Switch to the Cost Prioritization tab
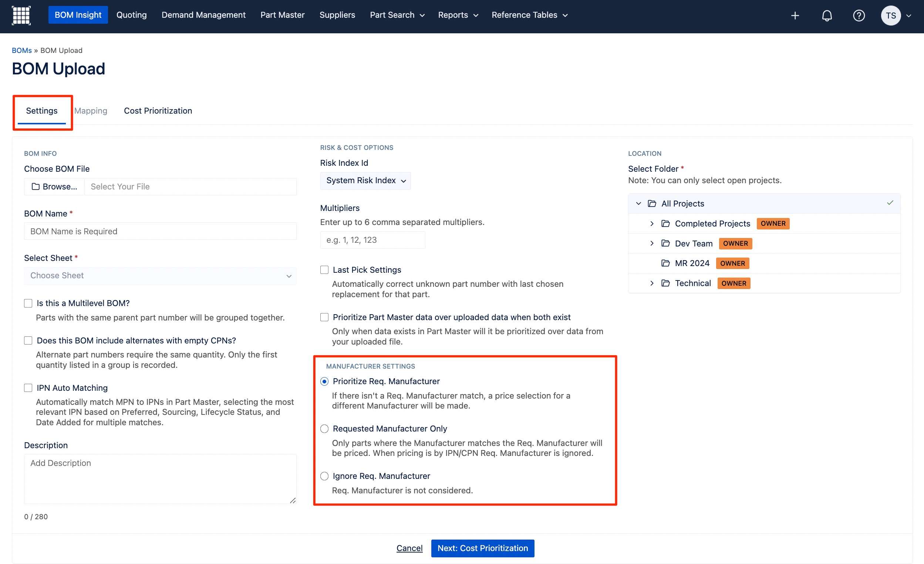924x564 pixels. (158, 111)
